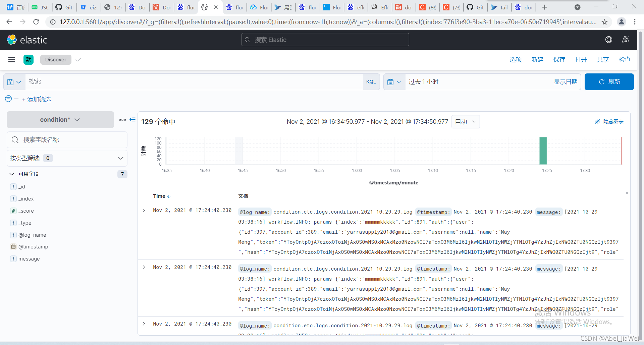Click 打开 to open saved search
This screenshot has height=345, width=644.
(581, 60)
